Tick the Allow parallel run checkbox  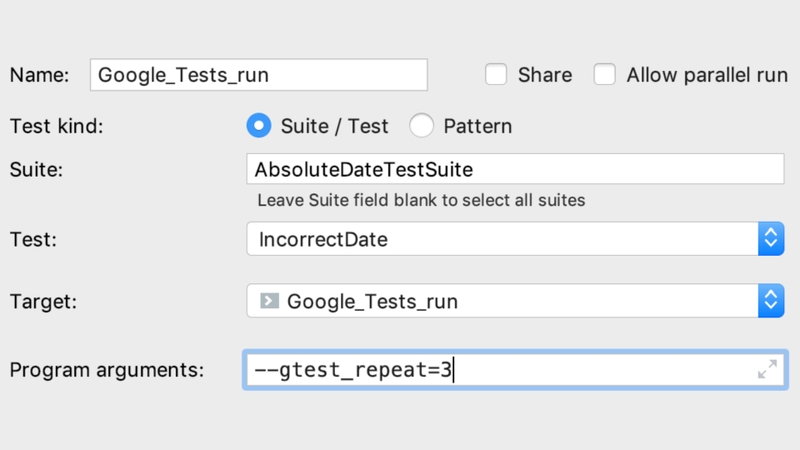click(604, 75)
